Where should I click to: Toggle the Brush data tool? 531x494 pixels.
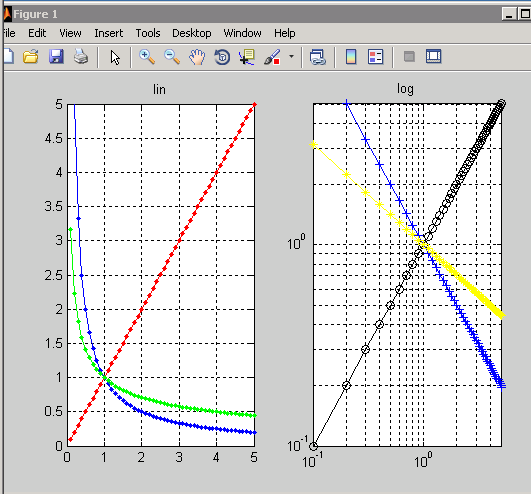[x=272, y=57]
